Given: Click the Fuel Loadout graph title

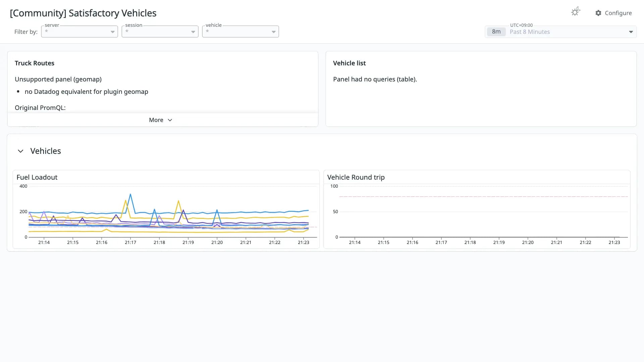Looking at the screenshot, I should click(37, 177).
